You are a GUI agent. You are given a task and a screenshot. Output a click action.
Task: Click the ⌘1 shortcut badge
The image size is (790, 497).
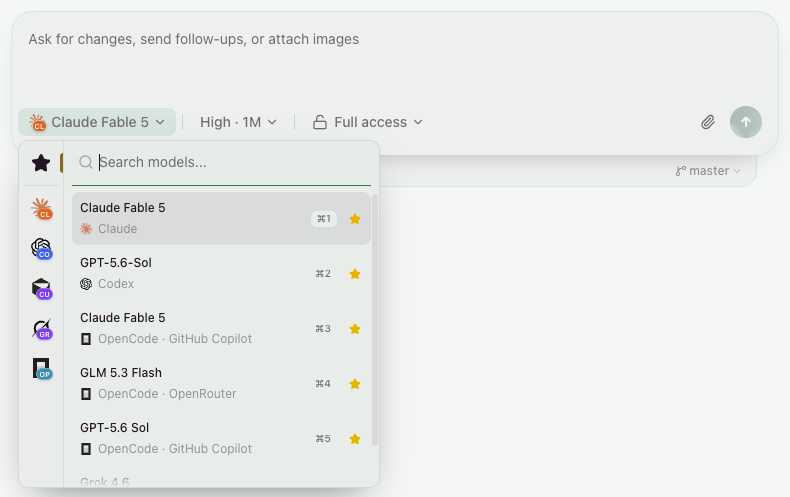pyautogui.click(x=323, y=219)
